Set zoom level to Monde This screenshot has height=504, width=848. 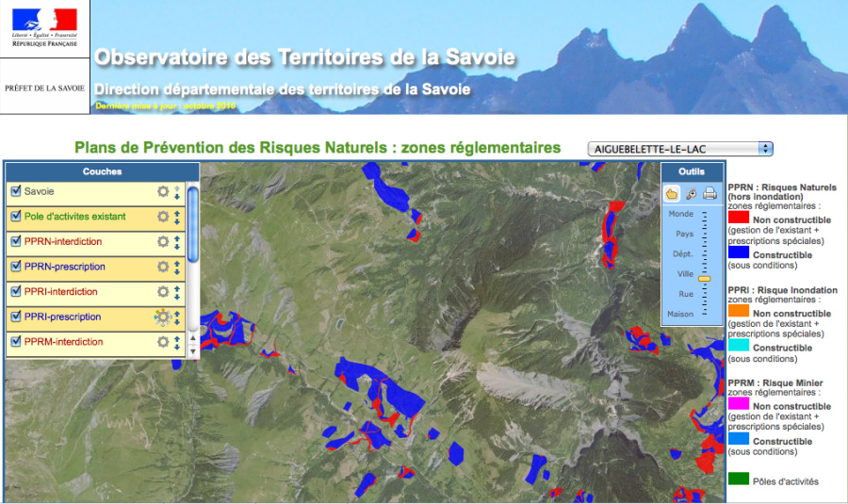[680, 214]
